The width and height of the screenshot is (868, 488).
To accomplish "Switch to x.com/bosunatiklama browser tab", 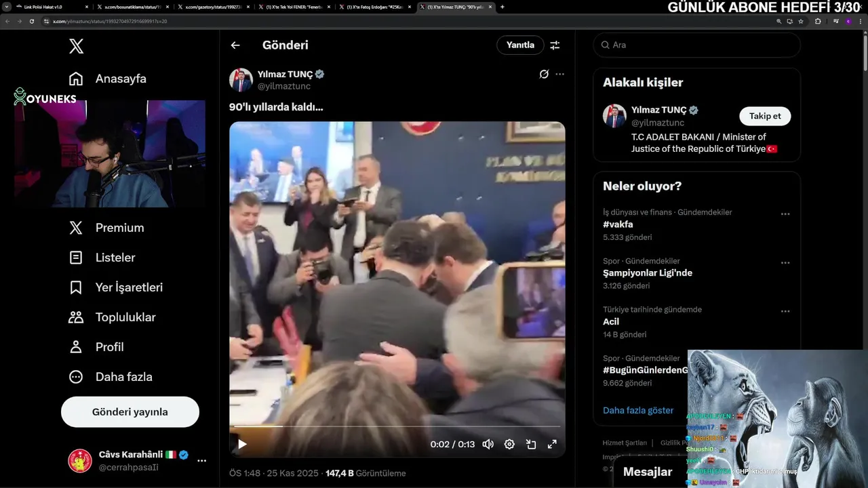I will 133,7.
